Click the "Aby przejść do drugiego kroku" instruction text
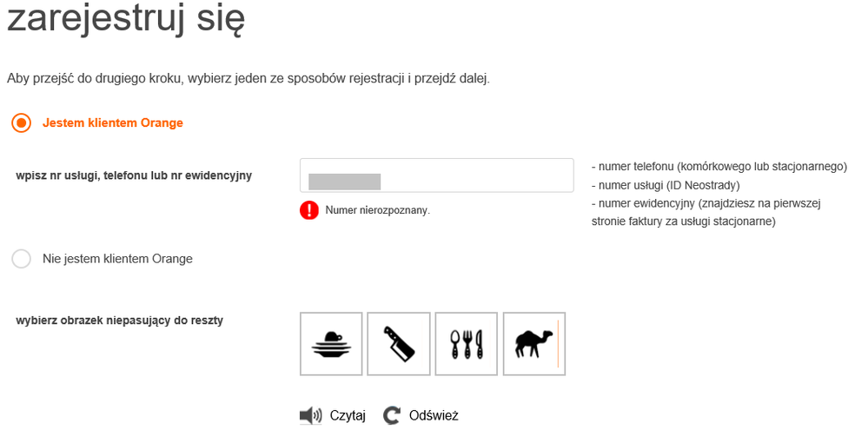Screen dimensions: 868x443 click(248, 79)
